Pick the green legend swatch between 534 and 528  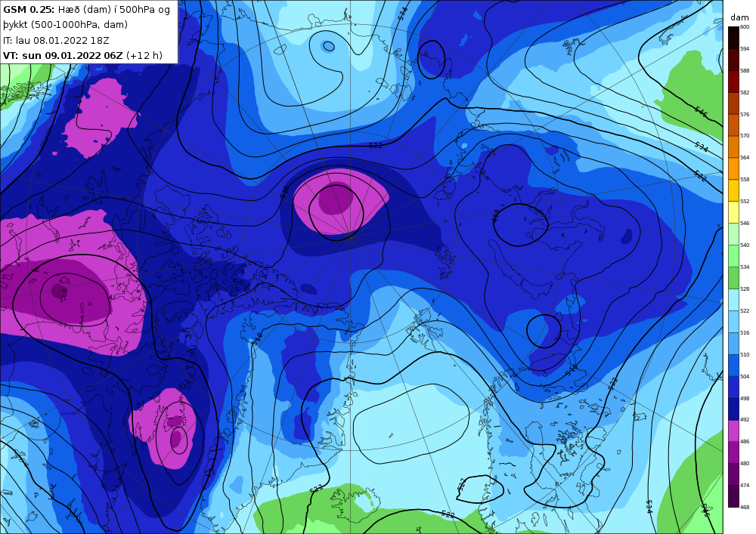click(733, 278)
